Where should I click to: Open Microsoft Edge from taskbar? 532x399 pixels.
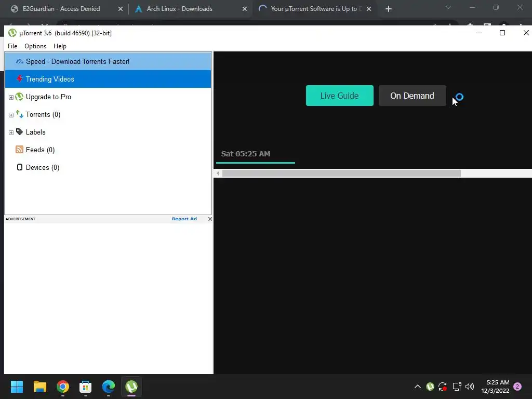point(109,387)
